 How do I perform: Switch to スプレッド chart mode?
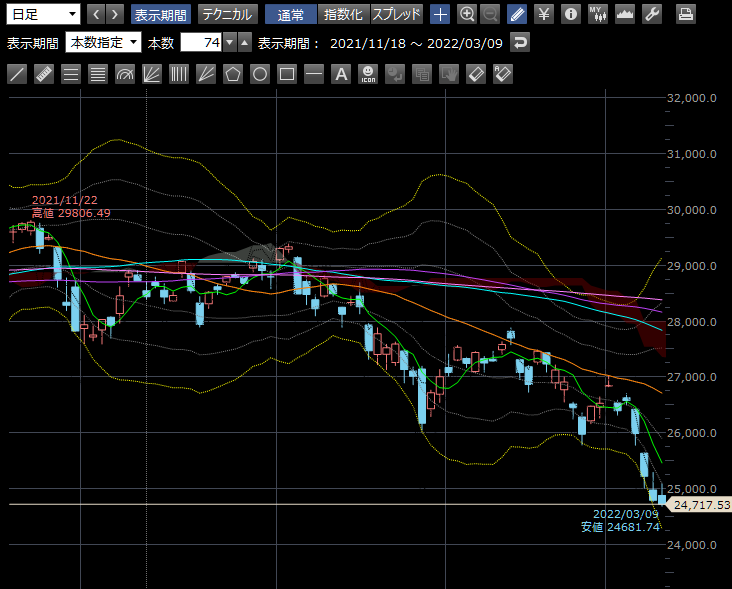coord(397,14)
